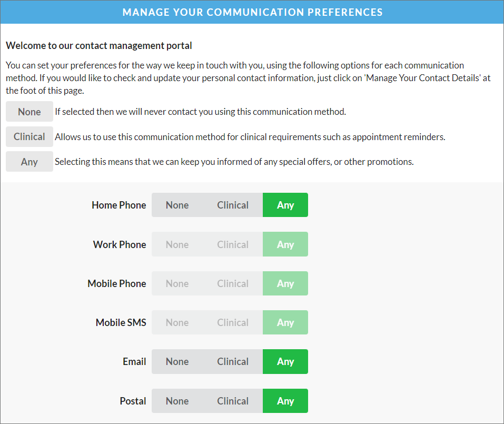This screenshot has width=504, height=424.
Task: Click the Any option legend button
Action: [x=29, y=161]
